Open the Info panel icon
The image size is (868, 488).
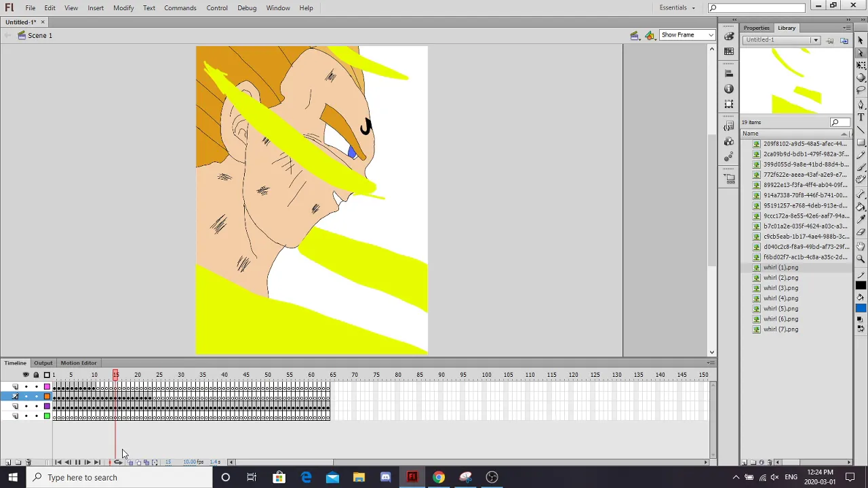(729, 89)
